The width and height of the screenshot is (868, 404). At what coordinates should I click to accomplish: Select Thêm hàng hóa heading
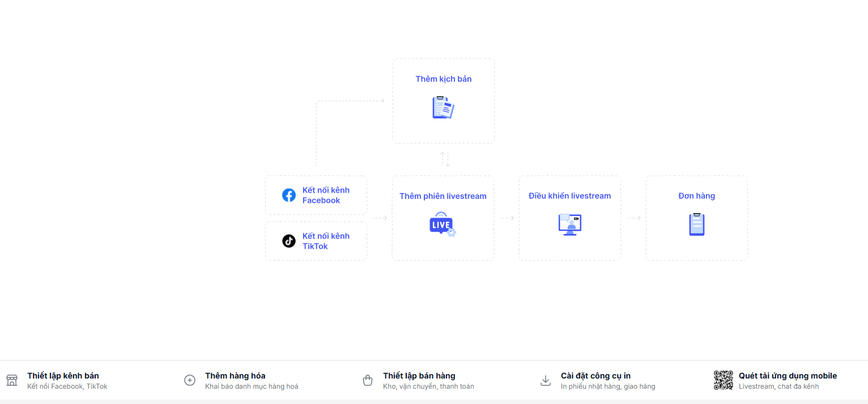[x=235, y=376]
